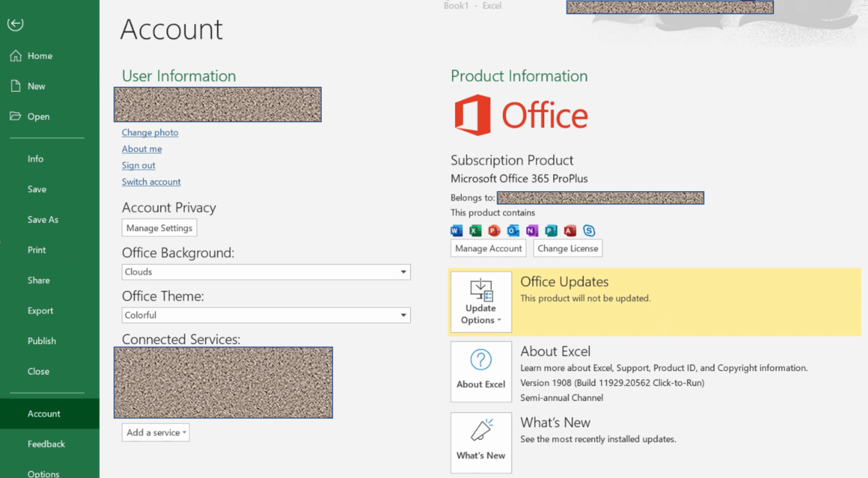The image size is (868, 478).
Task: Go back using the circled arrow icon
Action: coord(15,24)
